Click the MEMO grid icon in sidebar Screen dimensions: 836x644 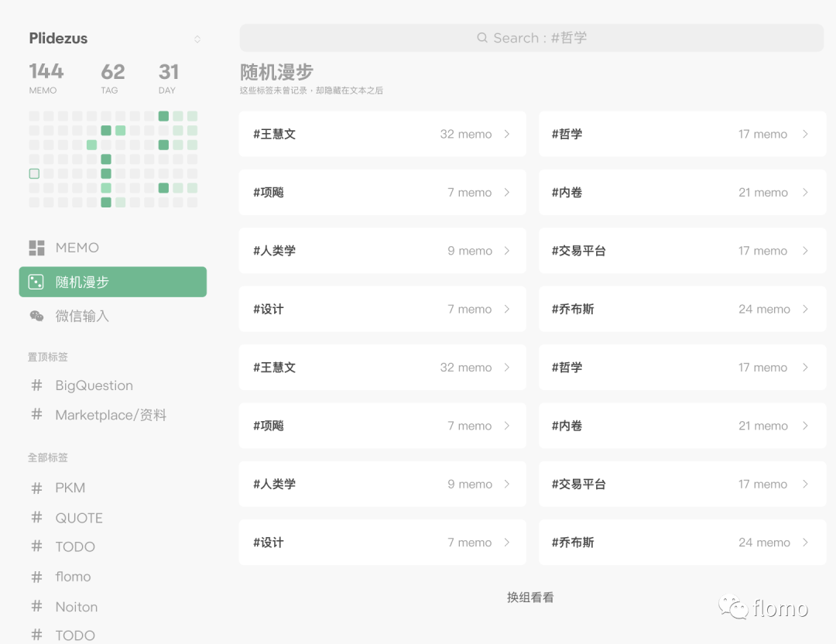coord(36,248)
